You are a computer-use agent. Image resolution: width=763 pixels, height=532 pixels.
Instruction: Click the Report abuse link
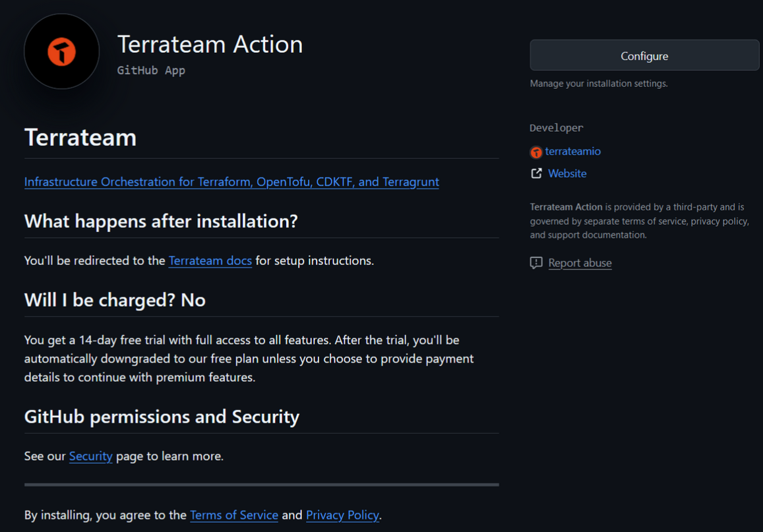(x=580, y=263)
